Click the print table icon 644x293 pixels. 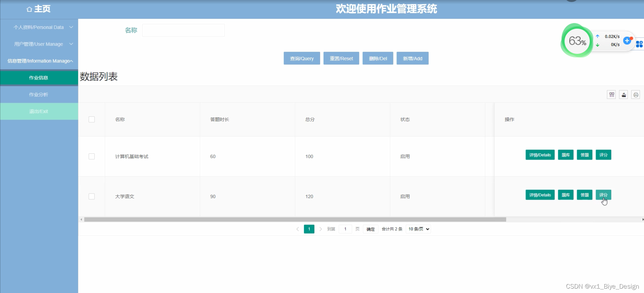pos(636,95)
